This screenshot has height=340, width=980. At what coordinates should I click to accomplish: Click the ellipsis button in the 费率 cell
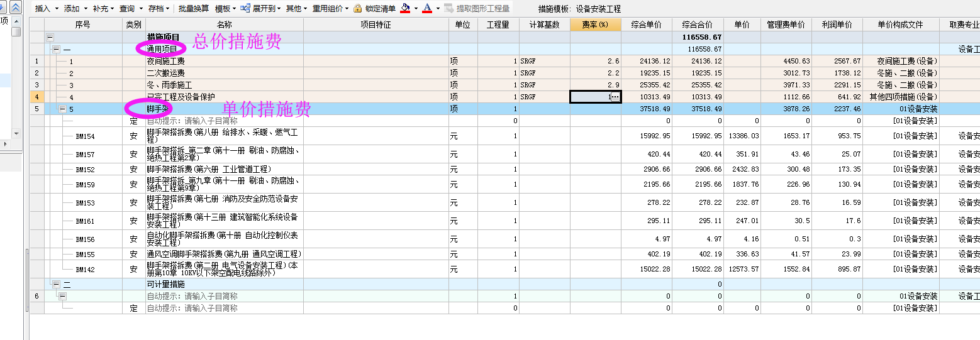click(615, 97)
